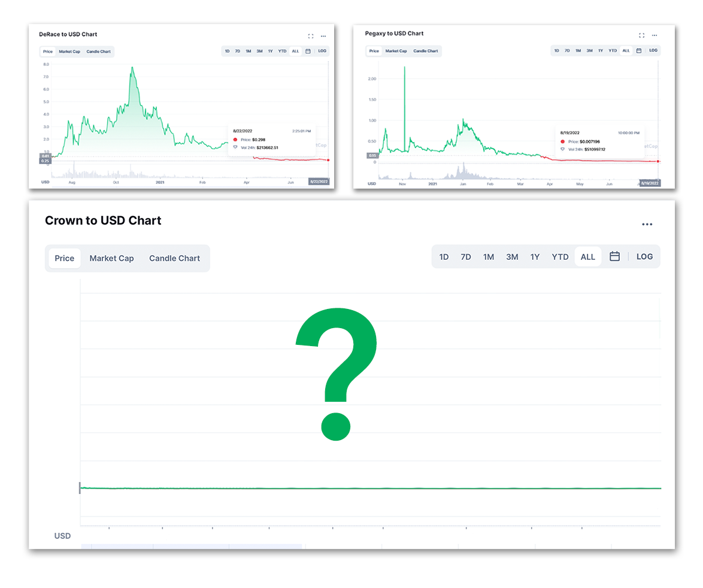
Task: Open three-dots menu on DeRace chart
Action: [x=323, y=36]
